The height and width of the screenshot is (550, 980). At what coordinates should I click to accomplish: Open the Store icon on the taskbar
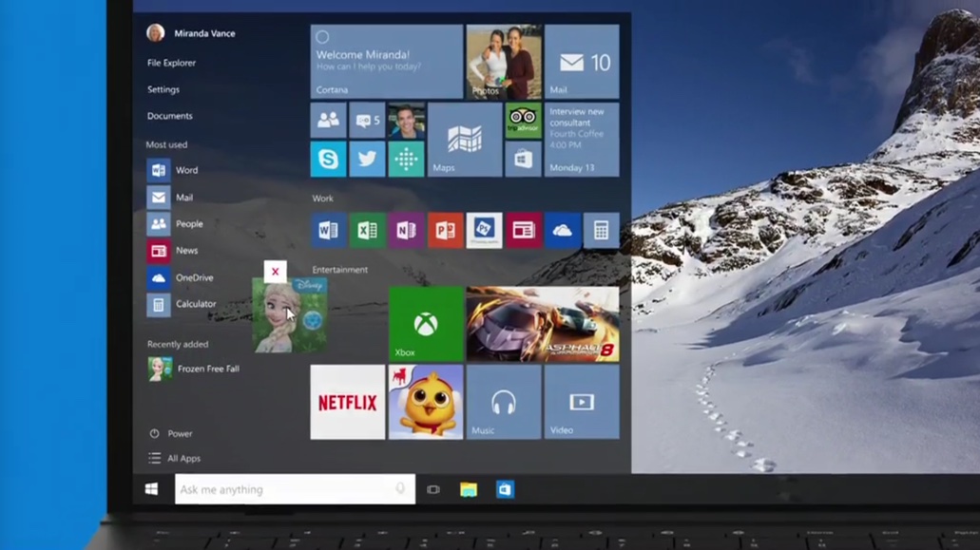coord(505,489)
